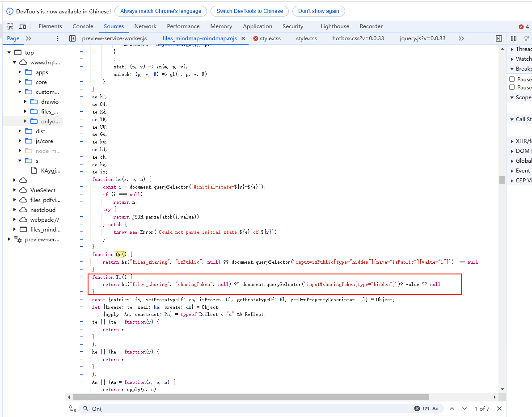
Task: Check the first Pause breakpoint checkbox
Action: point(512,79)
